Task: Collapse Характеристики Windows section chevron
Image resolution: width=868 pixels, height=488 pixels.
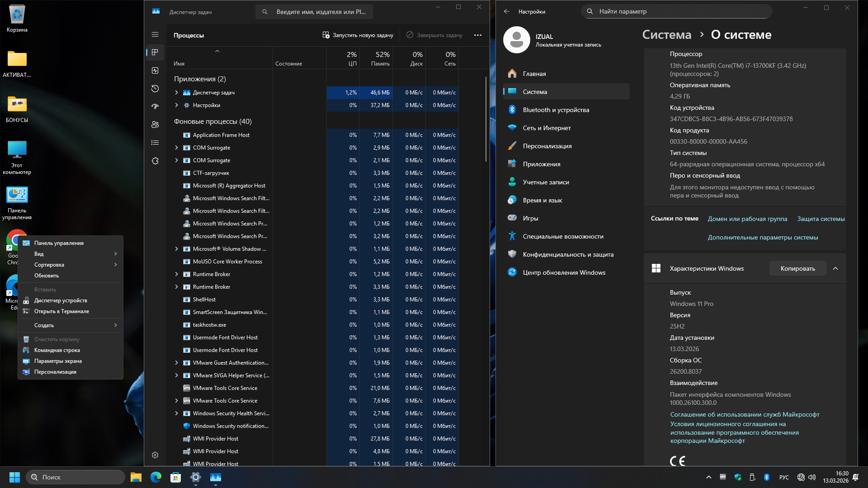Action: coord(835,268)
